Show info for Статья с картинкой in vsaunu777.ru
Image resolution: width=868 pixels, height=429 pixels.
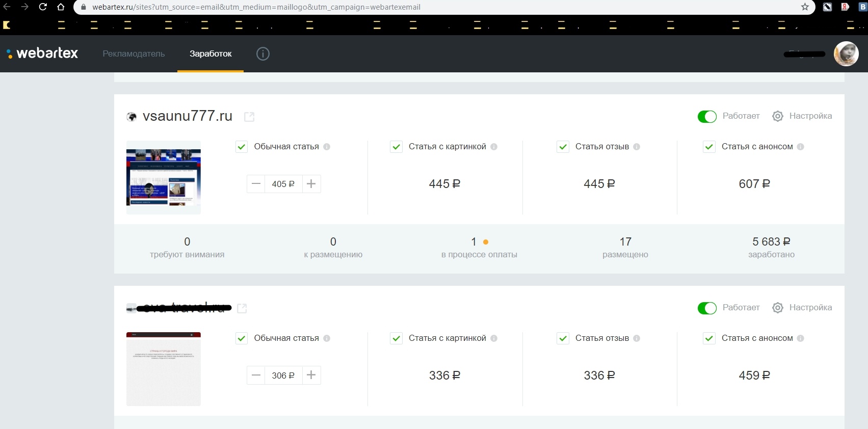tap(494, 147)
